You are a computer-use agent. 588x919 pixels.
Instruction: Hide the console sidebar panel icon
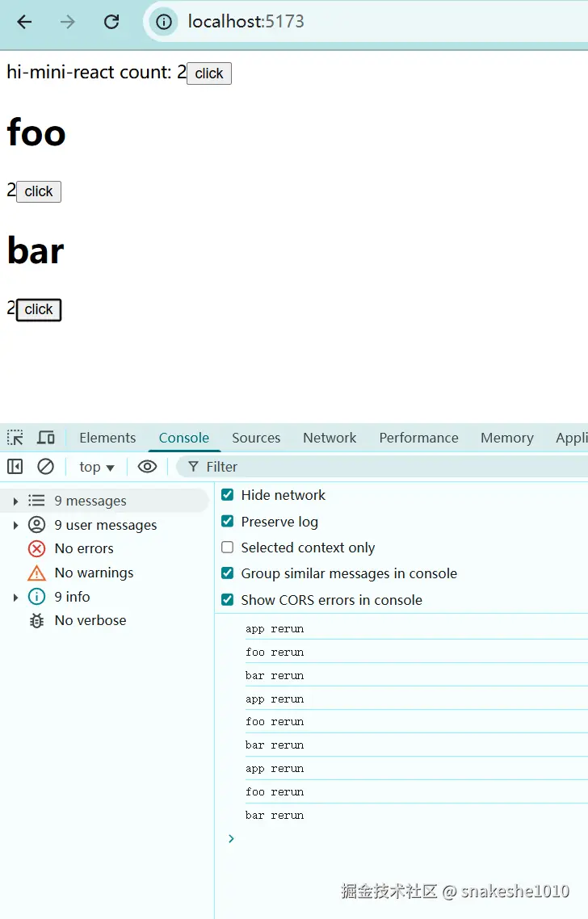(15, 467)
